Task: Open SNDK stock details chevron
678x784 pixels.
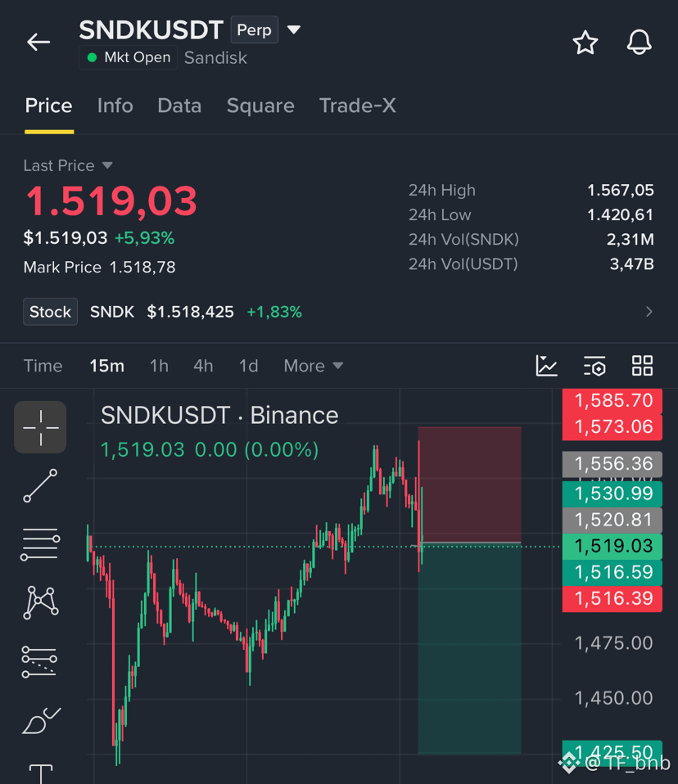Action: [x=649, y=312]
